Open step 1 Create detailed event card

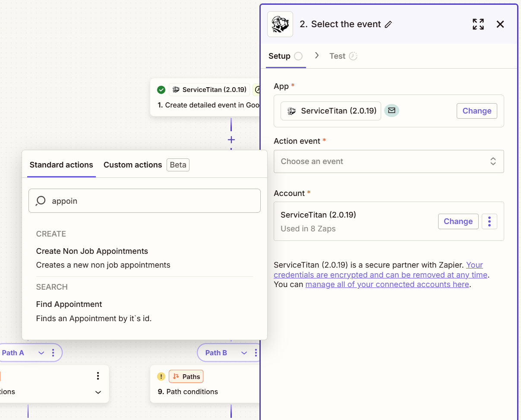pos(205,98)
